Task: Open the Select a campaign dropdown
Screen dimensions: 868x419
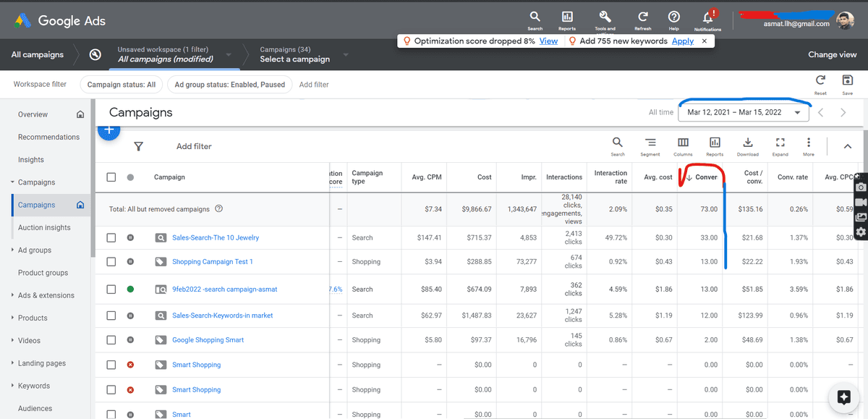Action: (x=346, y=54)
